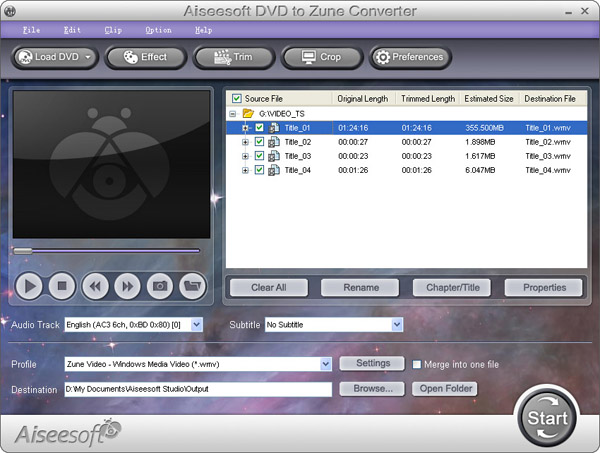The height and width of the screenshot is (453, 600).
Task: Click the Clear All button
Action: click(269, 287)
